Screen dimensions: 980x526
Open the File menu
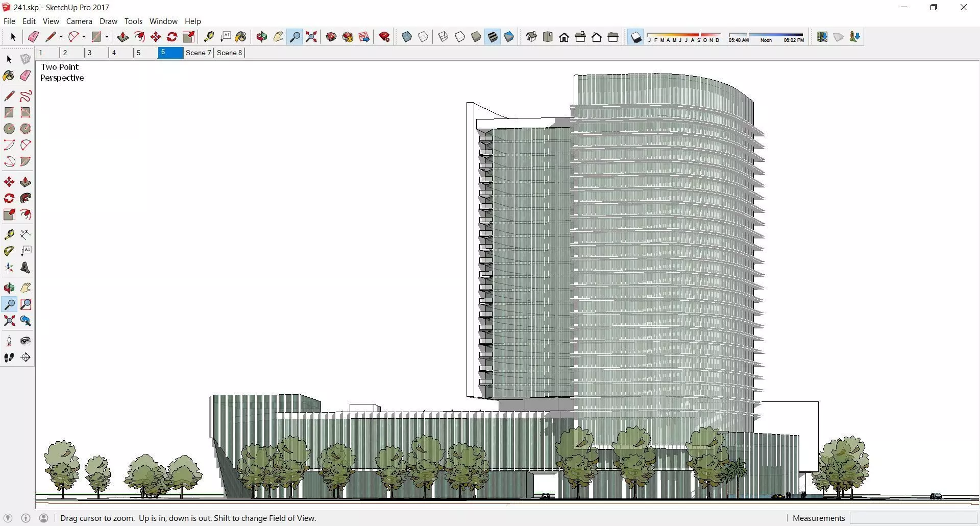pyautogui.click(x=9, y=21)
